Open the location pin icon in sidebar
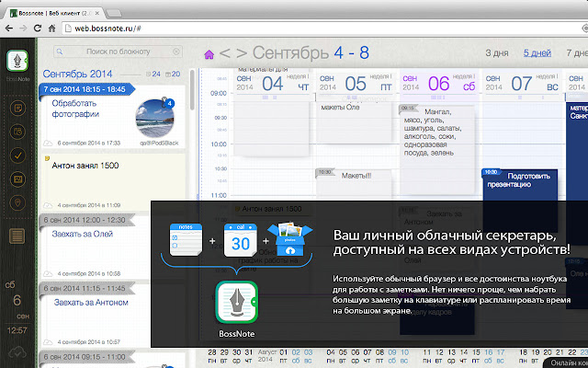588x368 pixels. pyautogui.click(x=17, y=202)
